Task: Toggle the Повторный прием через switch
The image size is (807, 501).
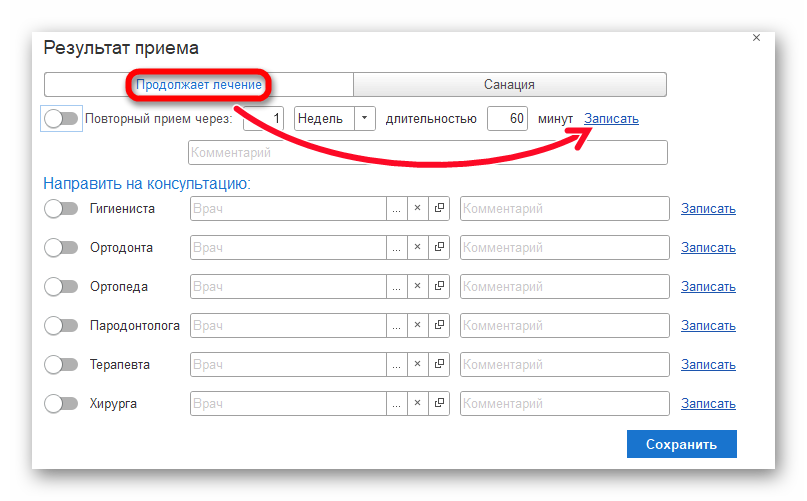Action: click(61, 118)
